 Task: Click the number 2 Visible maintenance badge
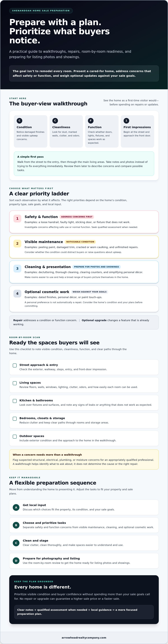(x=17, y=243)
